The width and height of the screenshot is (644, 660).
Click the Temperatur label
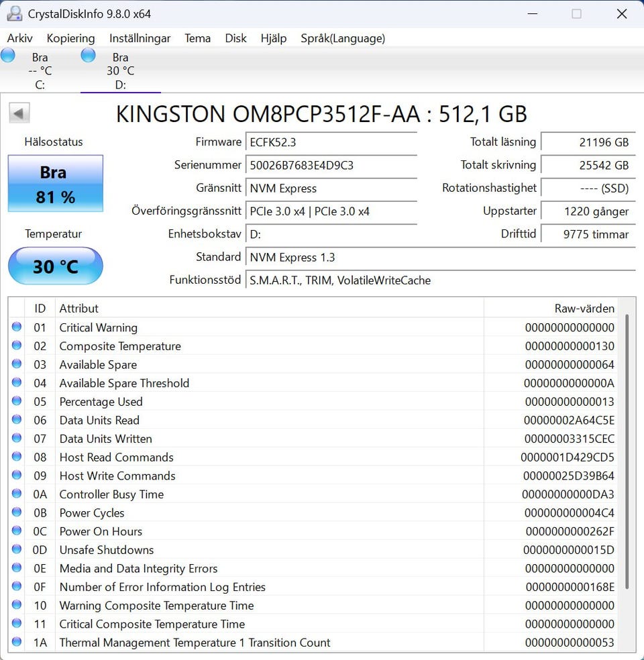tap(54, 233)
